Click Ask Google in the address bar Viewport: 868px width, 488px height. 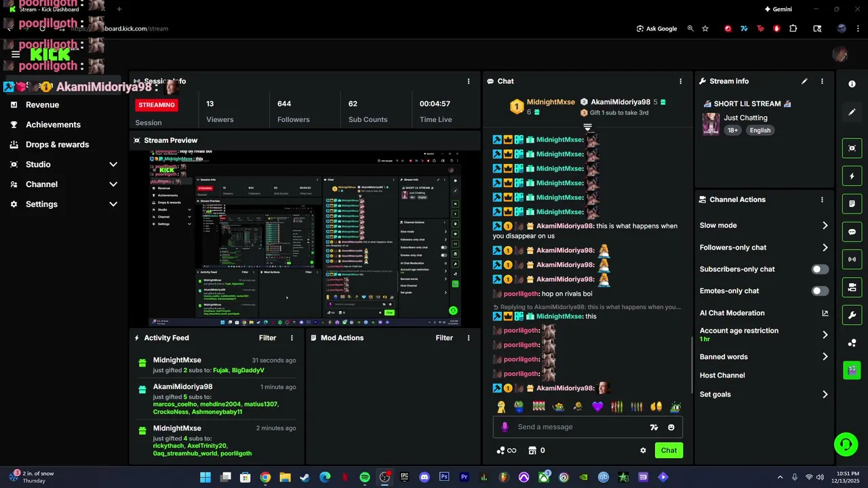[656, 28]
